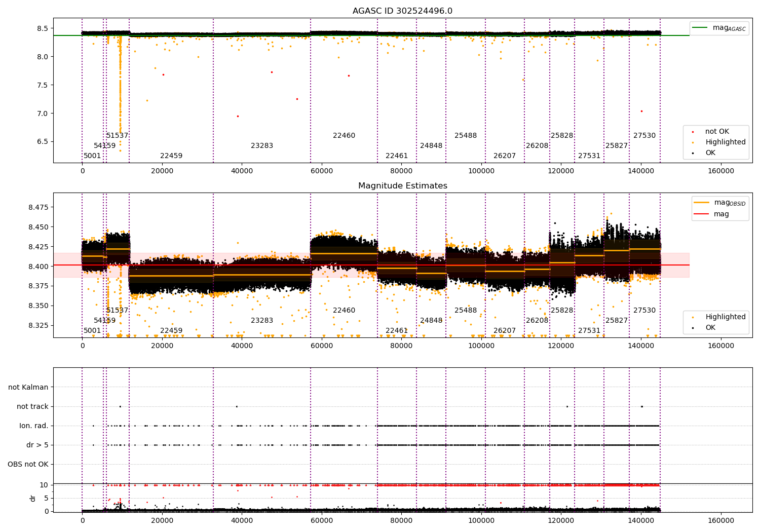Click y-axis tick 8.425 in middle panel
Screen dimensions: 760x532
(39, 247)
